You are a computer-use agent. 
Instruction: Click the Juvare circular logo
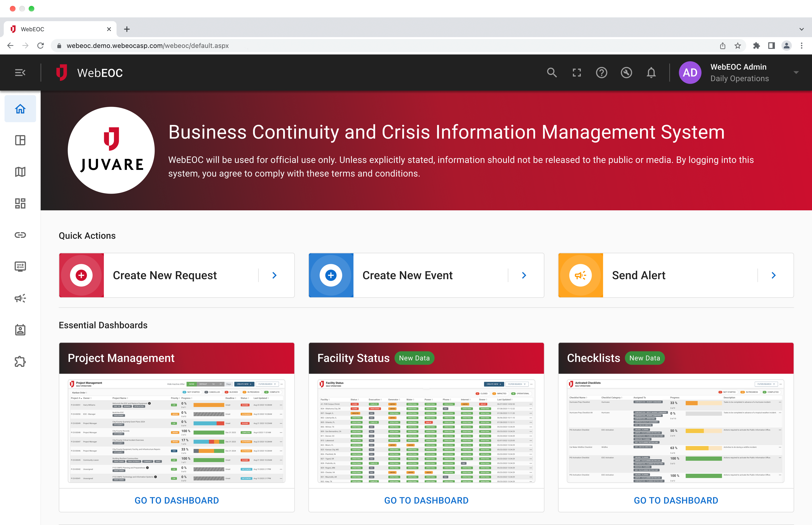(111, 150)
